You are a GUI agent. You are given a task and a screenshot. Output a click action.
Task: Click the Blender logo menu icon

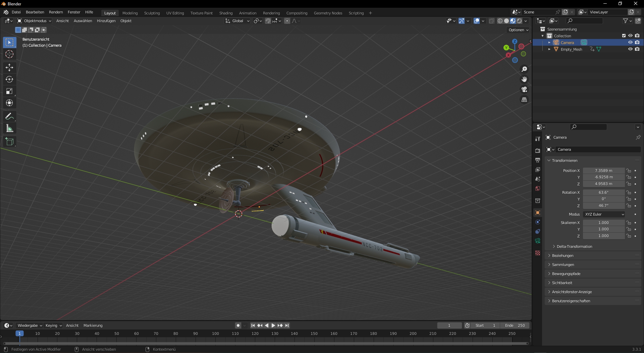tap(6, 12)
